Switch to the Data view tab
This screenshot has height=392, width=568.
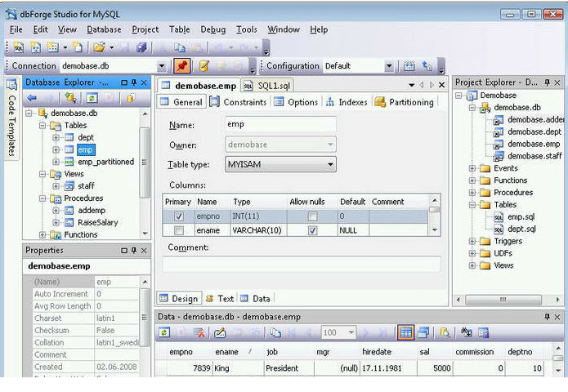255,299
